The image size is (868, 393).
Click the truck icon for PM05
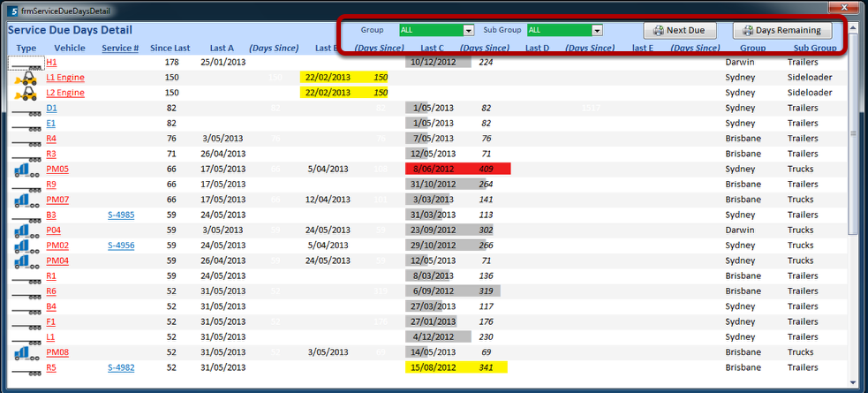26,170
